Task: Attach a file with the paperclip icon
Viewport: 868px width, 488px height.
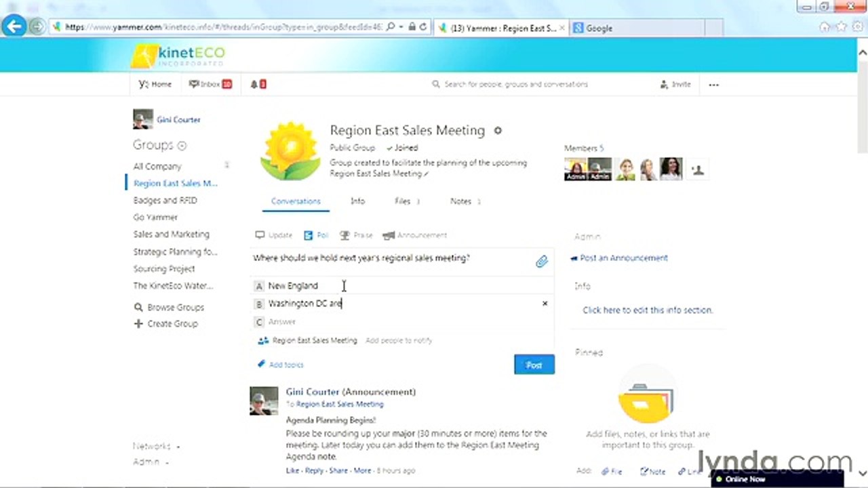Action: 541,262
